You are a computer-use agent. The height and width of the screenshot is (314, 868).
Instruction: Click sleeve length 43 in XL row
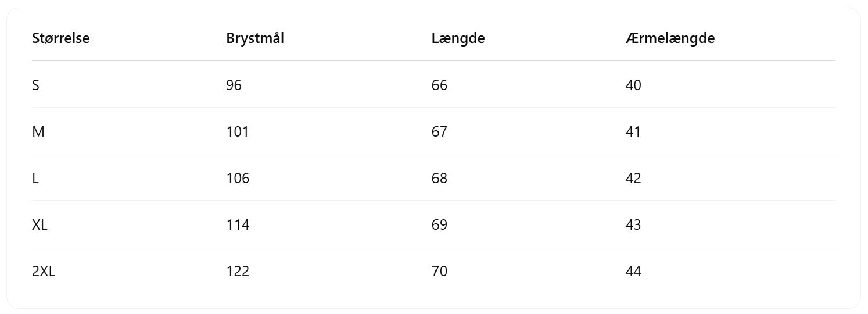(633, 225)
